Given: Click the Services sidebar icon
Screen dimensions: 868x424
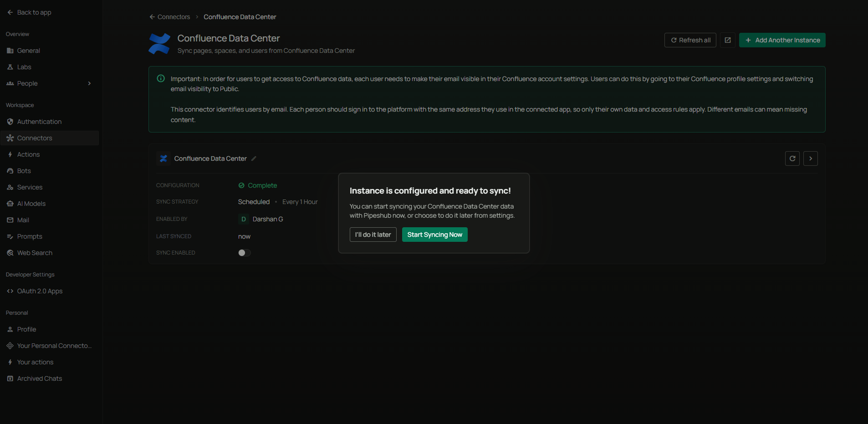Looking at the screenshot, I should tap(10, 187).
